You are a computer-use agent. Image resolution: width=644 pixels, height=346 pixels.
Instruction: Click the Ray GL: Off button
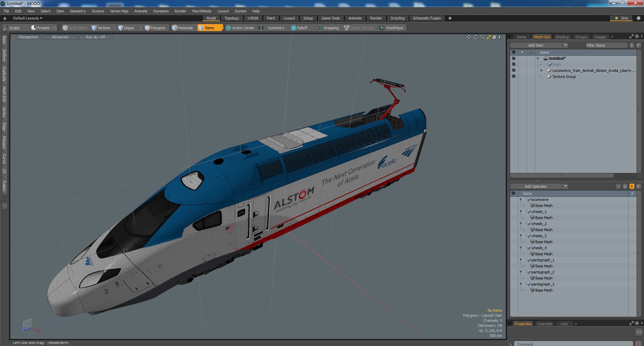coord(95,37)
